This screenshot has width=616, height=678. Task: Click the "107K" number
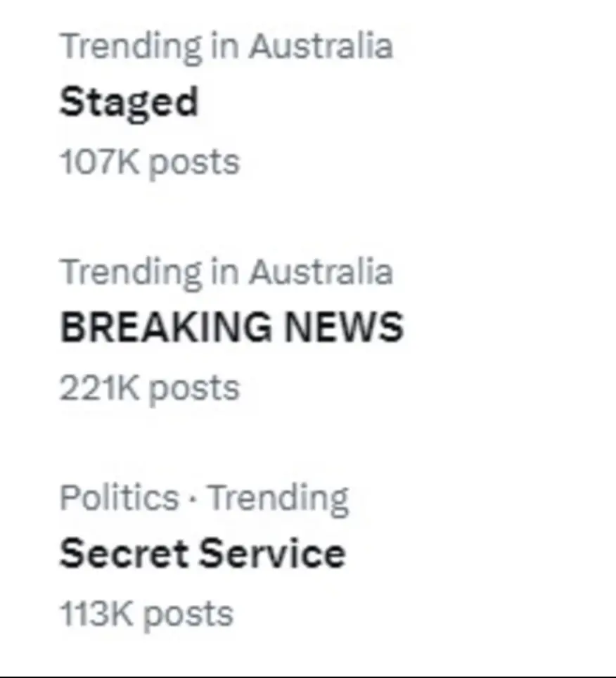coord(100,162)
